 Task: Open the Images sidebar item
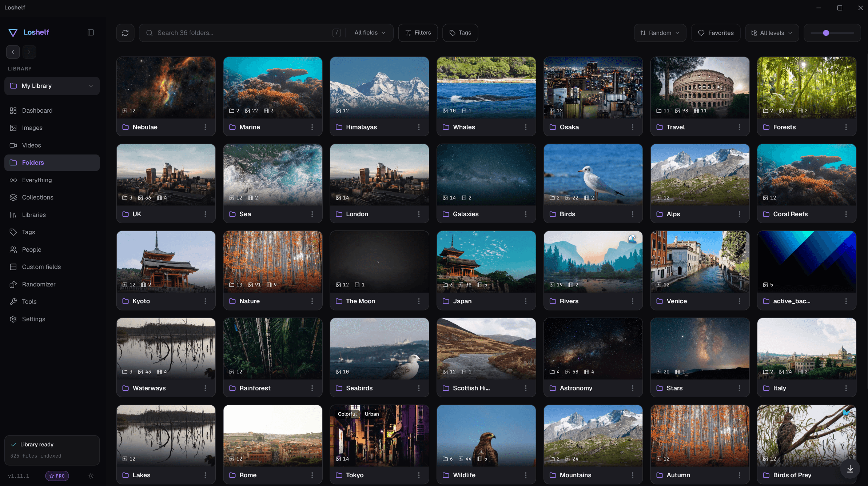pyautogui.click(x=52, y=128)
